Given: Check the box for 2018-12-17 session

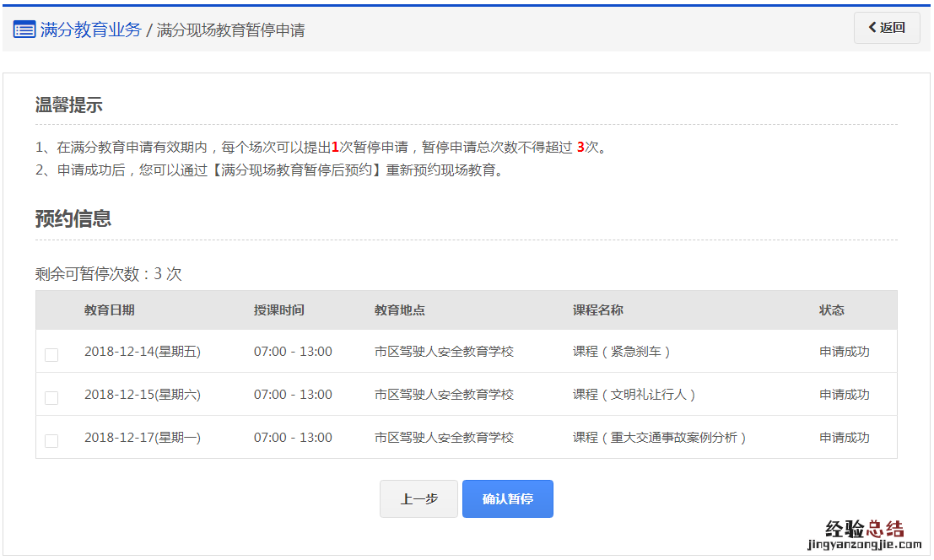Looking at the screenshot, I should 51,440.
